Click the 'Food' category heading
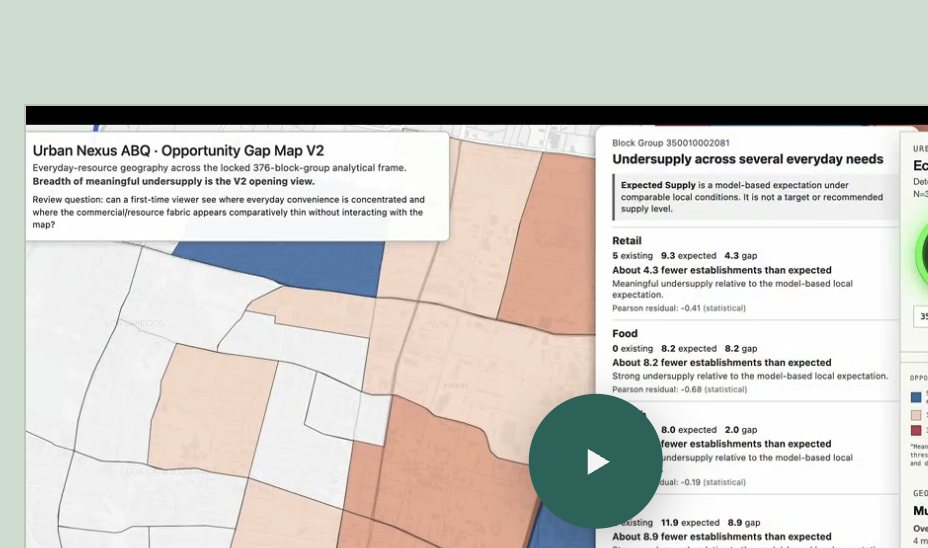Screen dimensions: 928x548 pos(624,333)
